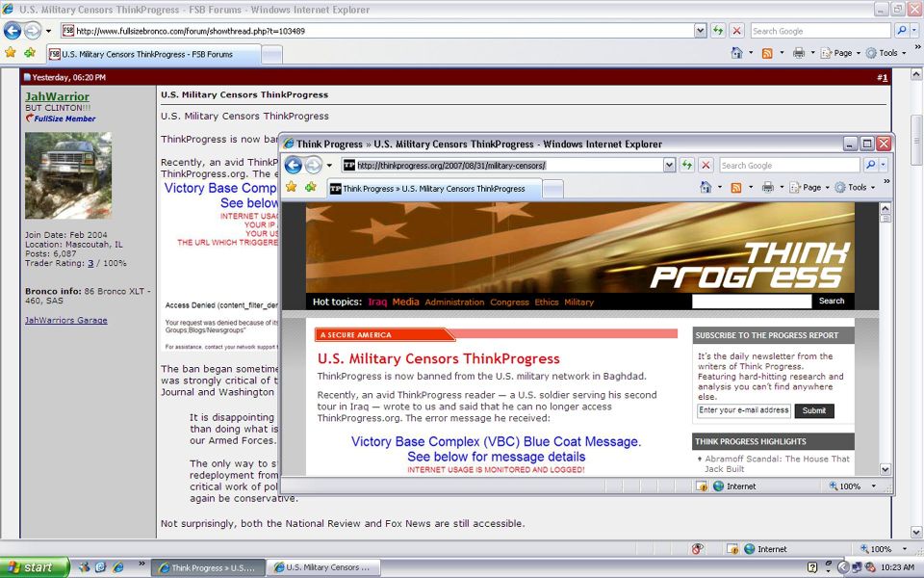The image size is (924, 578).
Task: Click the e-mail address field for the newsletter
Action: [x=744, y=410]
